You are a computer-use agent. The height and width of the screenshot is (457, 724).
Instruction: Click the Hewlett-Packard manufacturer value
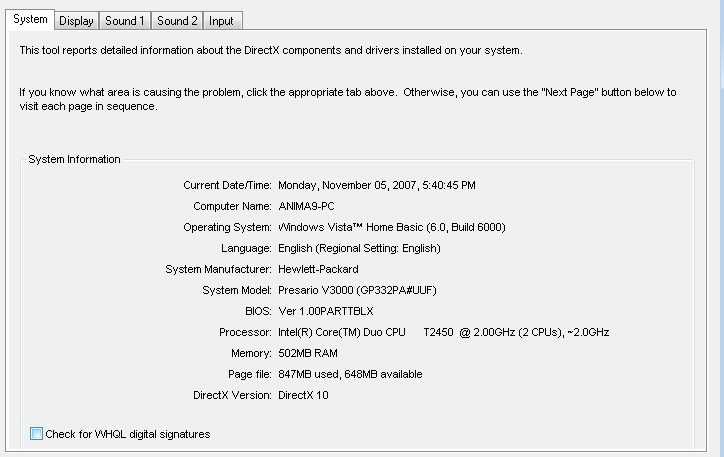tap(318, 269)
